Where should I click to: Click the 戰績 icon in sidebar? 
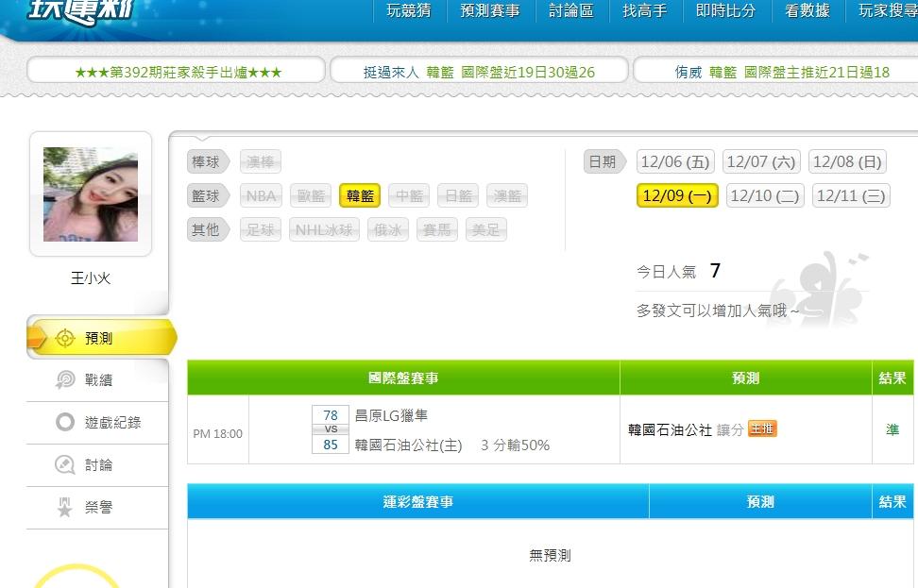64,379
